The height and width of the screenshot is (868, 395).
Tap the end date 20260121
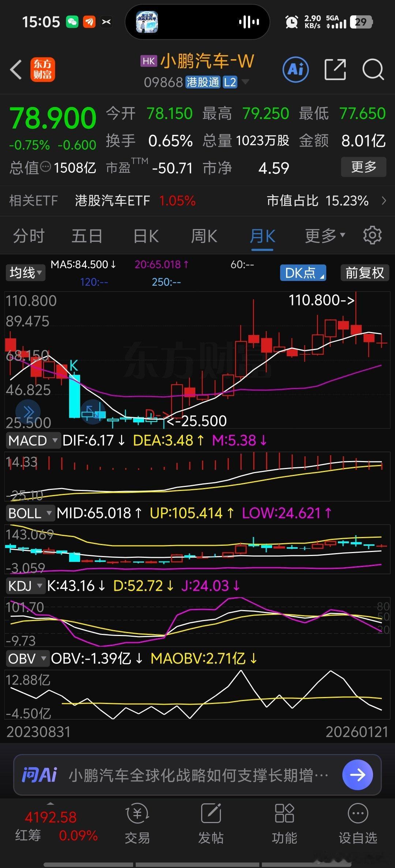point(357,732)
